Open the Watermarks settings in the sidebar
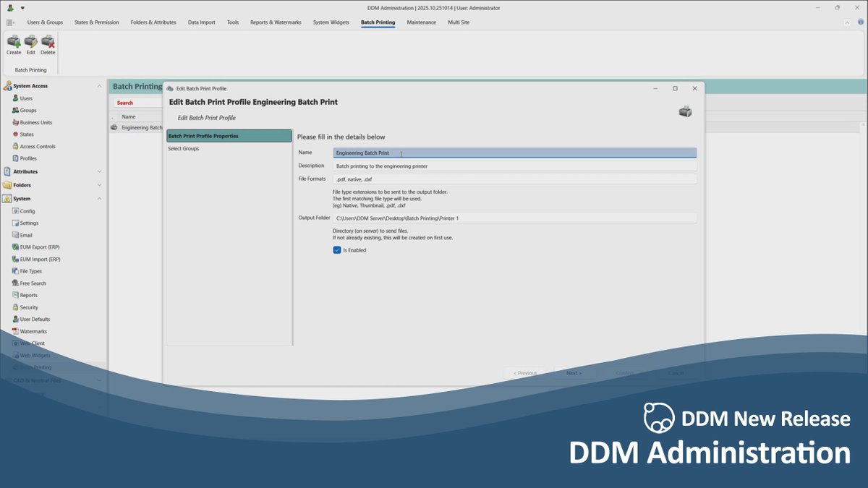The height and width of the screenshot is (488, 868). [33, 331]
